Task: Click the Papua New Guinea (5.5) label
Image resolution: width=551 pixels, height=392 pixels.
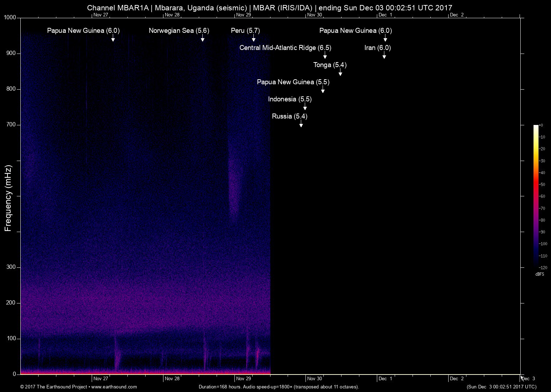Action: pos(293,82)
